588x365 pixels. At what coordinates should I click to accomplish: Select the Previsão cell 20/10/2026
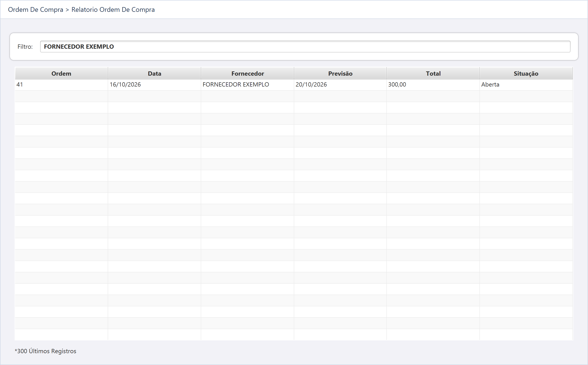click(x=340, y=85)
